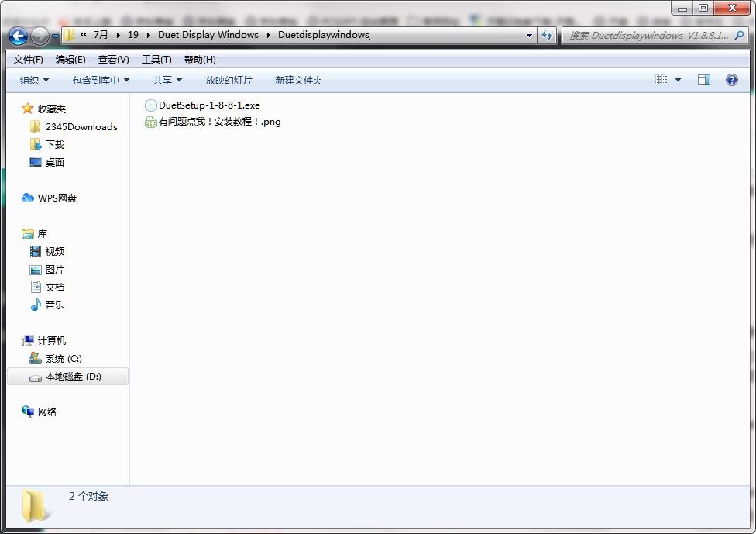Start 放映幻灯片 slideshow
Image resolution: width=756 pixels, height=534 pixels.
229,80
